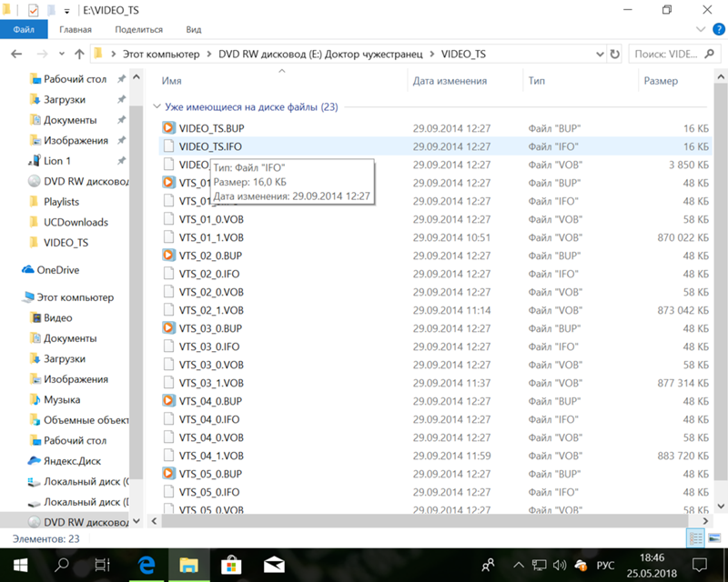Click the VTS_04_0.BUP media file icon

(168, 401)
